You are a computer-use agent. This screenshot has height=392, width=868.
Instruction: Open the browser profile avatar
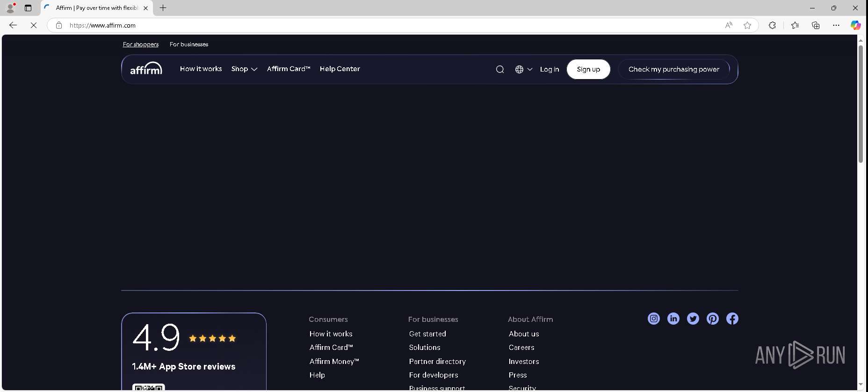click(x=10, y=8)
